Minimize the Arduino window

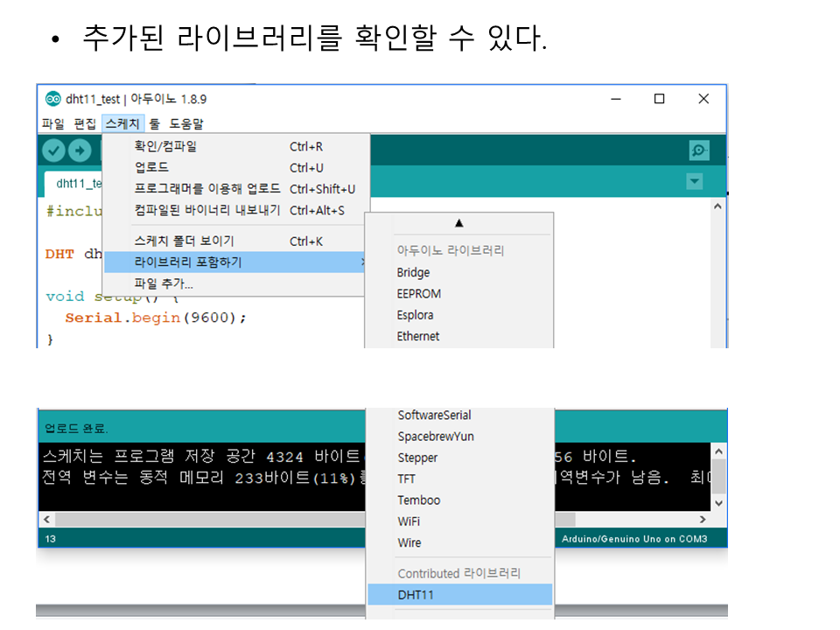pos(616,99)
